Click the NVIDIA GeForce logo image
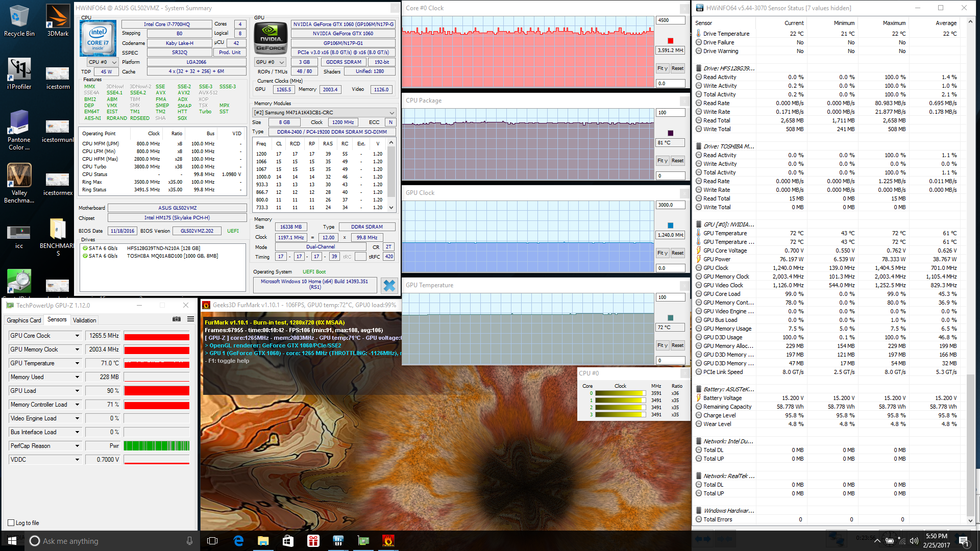Screen dimensions: 980x551 (271, 38)
